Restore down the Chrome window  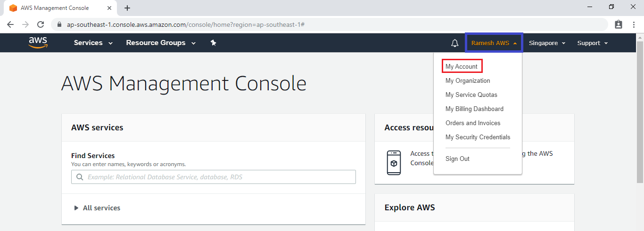click(x=611, y=7)
